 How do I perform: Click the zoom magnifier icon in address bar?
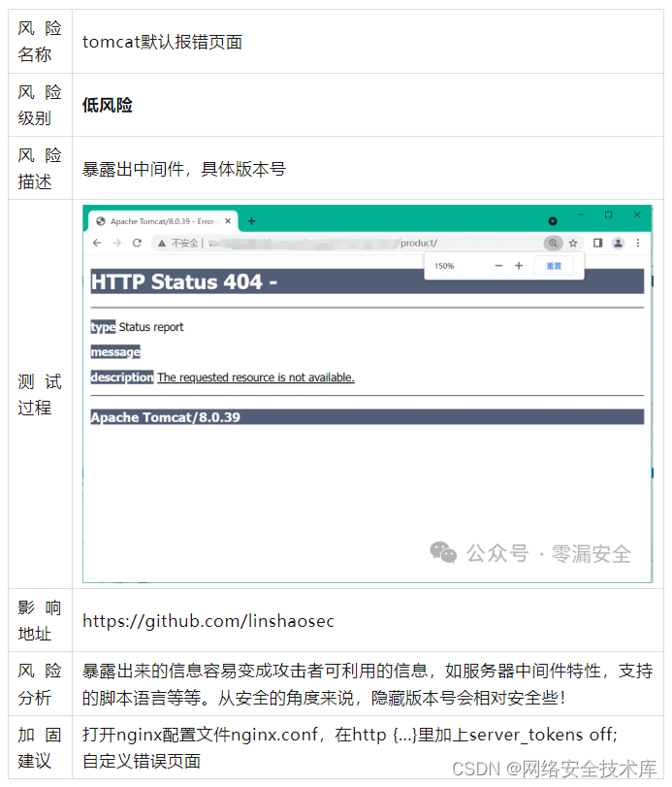click(553, 243)
